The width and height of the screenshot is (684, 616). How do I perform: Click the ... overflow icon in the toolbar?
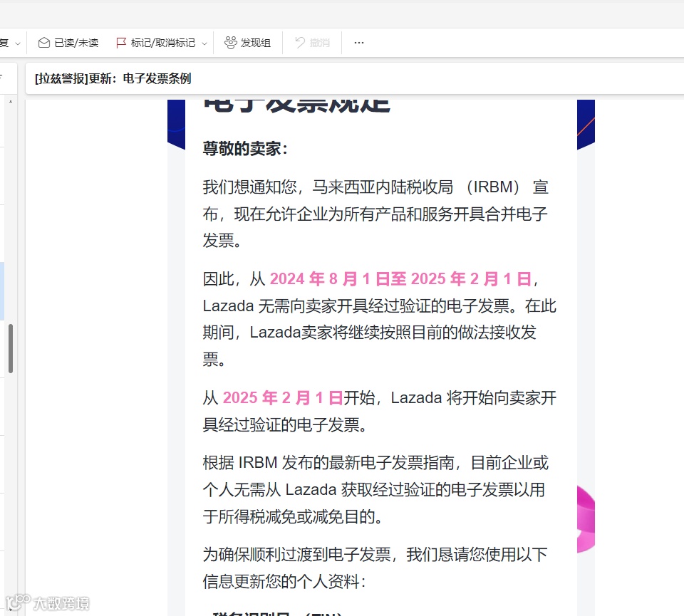point(358,43)
